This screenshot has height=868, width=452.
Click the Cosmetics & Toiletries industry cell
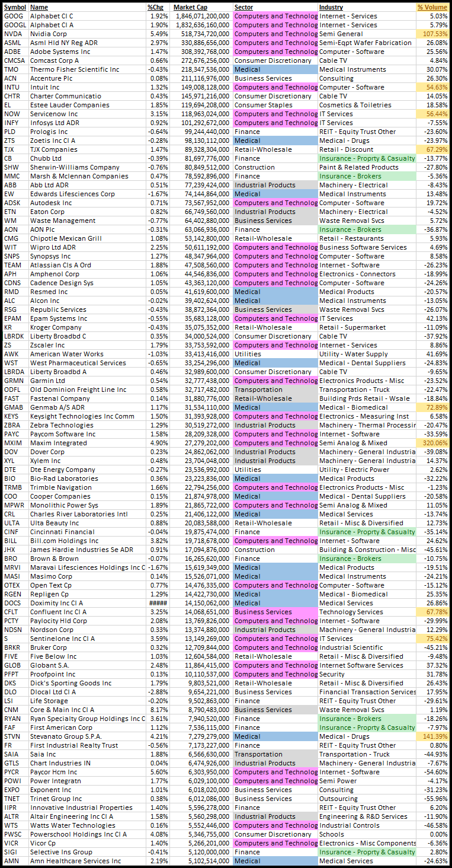[x=367, y=105]
